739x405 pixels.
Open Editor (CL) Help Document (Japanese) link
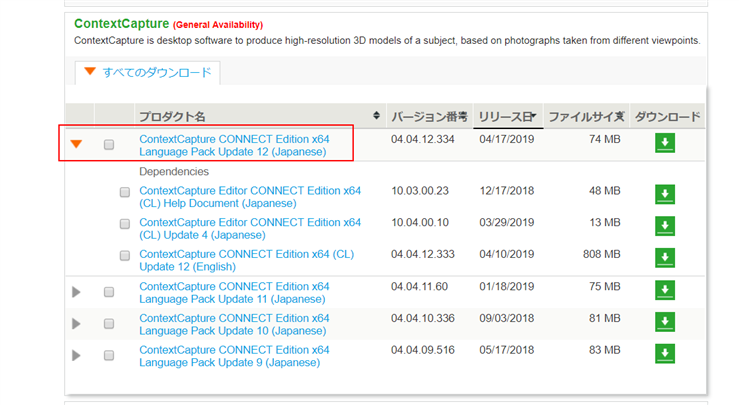(250, 197)
